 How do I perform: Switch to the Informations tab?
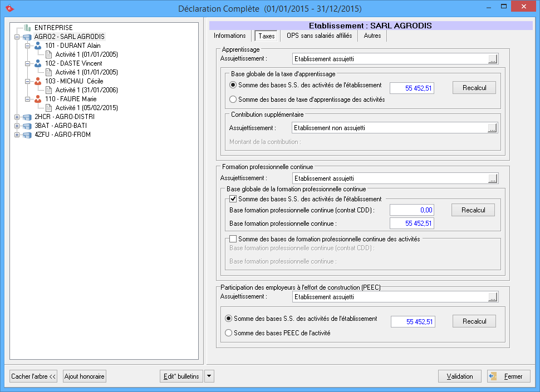(230, 36)
